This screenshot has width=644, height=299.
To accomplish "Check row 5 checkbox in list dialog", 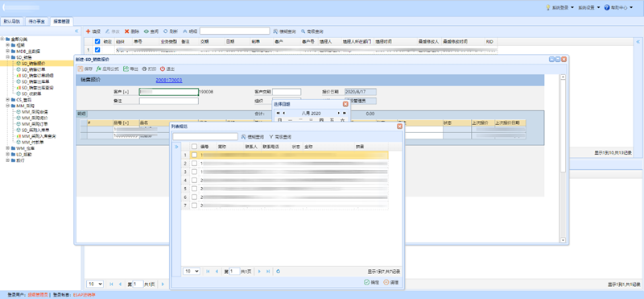I will pos(194,189).
